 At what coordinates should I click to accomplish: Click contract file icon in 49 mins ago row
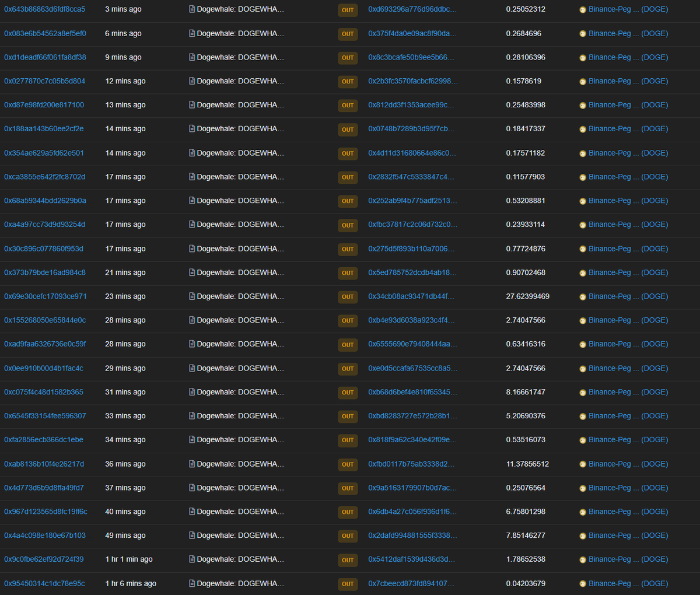click(x=192, y=535)
